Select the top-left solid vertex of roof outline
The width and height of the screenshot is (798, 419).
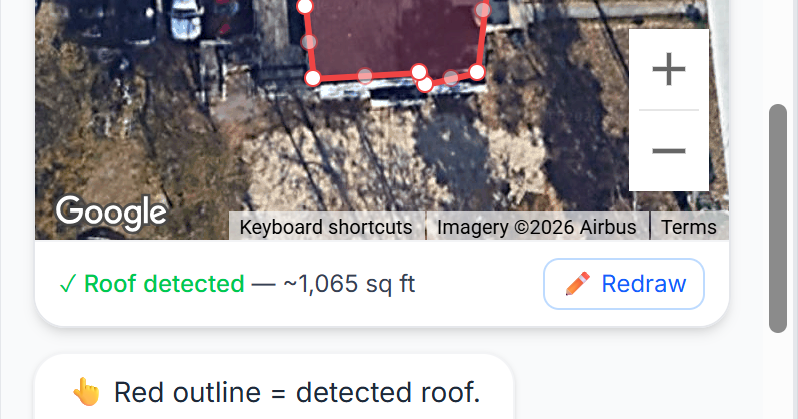[304, 6]
